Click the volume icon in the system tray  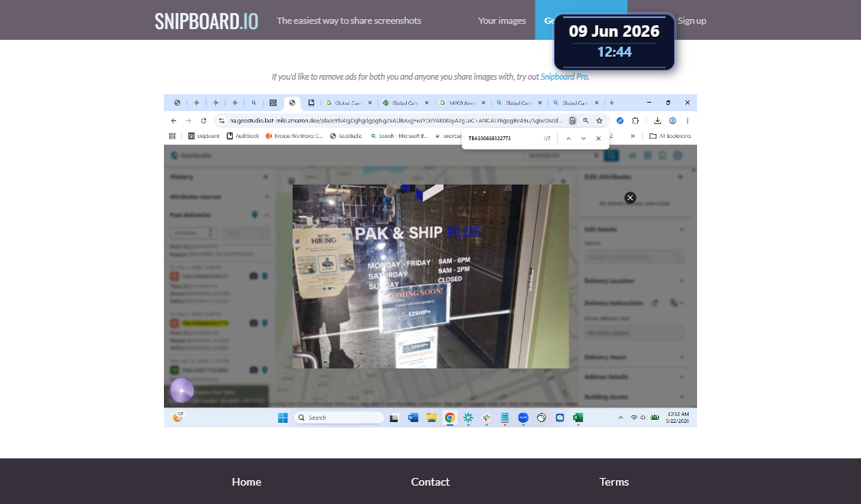[643, 417]
